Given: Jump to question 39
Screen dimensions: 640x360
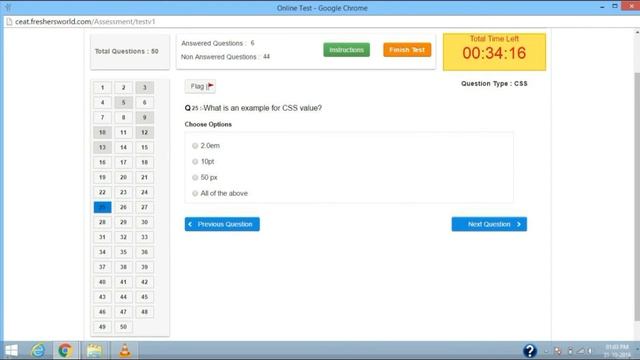Looking at the screenshot, I should pos(144,267).
